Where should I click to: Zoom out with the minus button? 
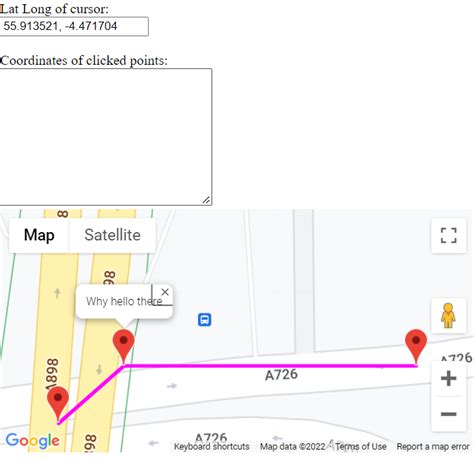[x=448, y=414]
